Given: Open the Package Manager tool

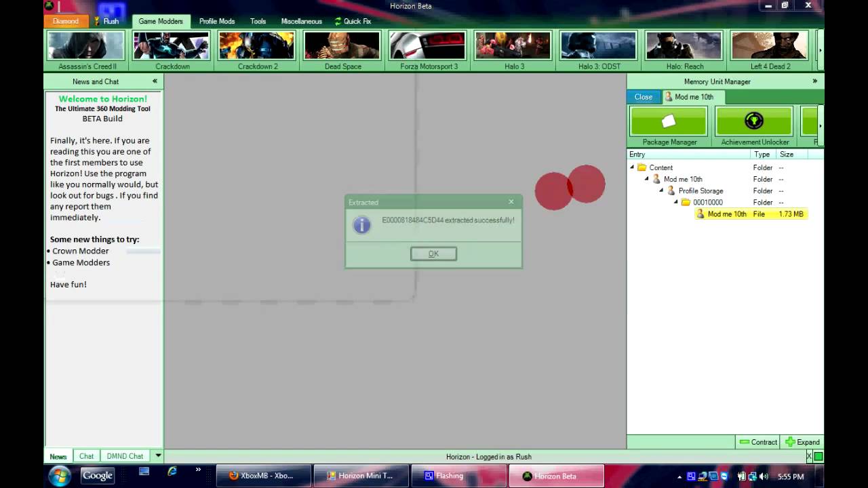Looking at the screenshot, I should (x=669, y=126).
